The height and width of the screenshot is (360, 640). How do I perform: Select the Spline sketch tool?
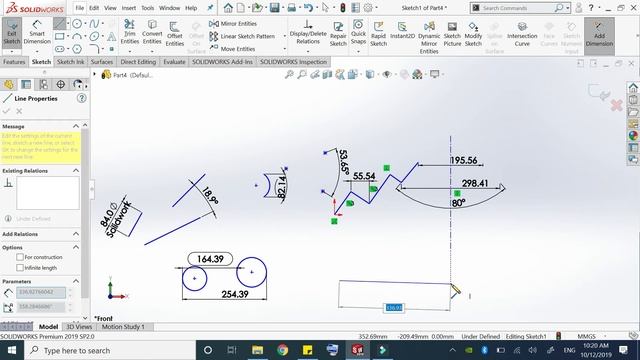coord(94,24)
